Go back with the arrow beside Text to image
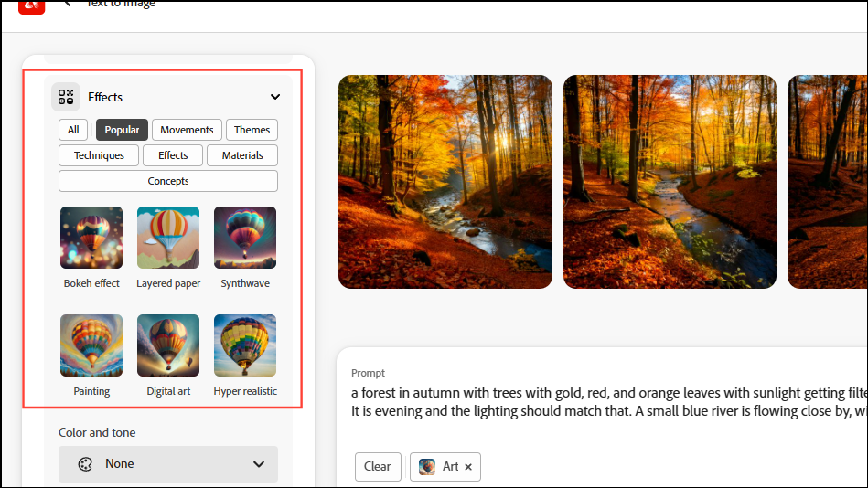The width and height of the screenshot is (868, 488). click(x=68, y=4)
